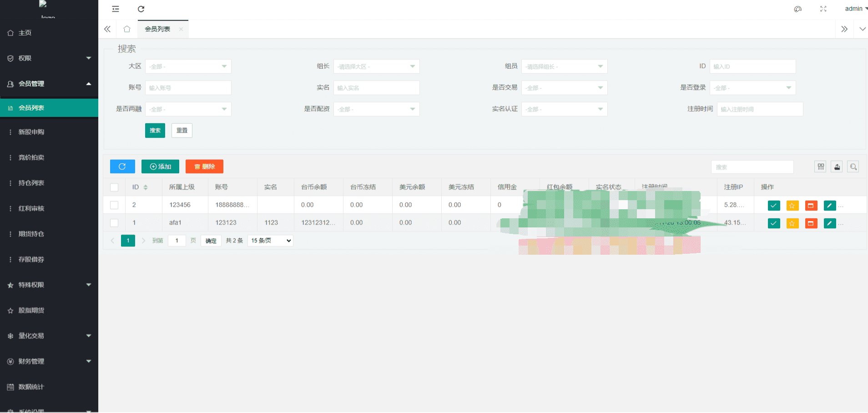The width and height of the screenshot is (868, 413).
Task: Focus the 注册时间 input field
Action: [x=760, y=109]
